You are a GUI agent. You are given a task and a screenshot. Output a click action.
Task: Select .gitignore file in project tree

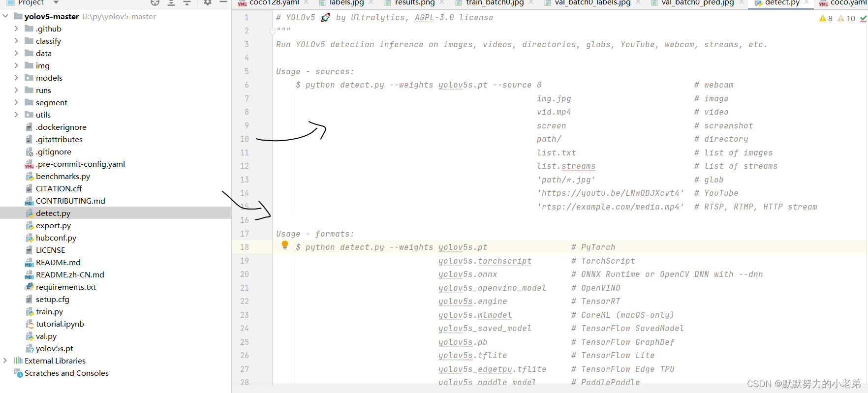point(53,151)
